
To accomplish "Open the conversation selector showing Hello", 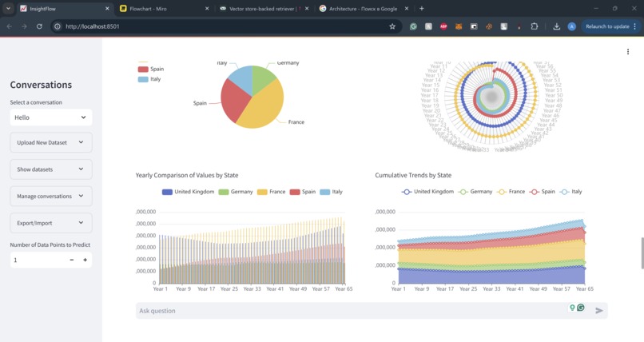I will (51, 117).
